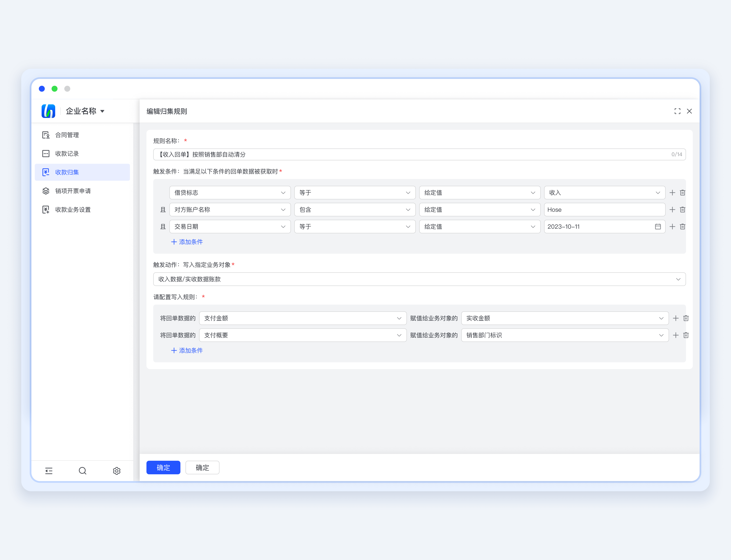Open 收款业务设置 in the sidebar
Image resolution: width=731 pixels, height=560 pixels.
(73, 210)
